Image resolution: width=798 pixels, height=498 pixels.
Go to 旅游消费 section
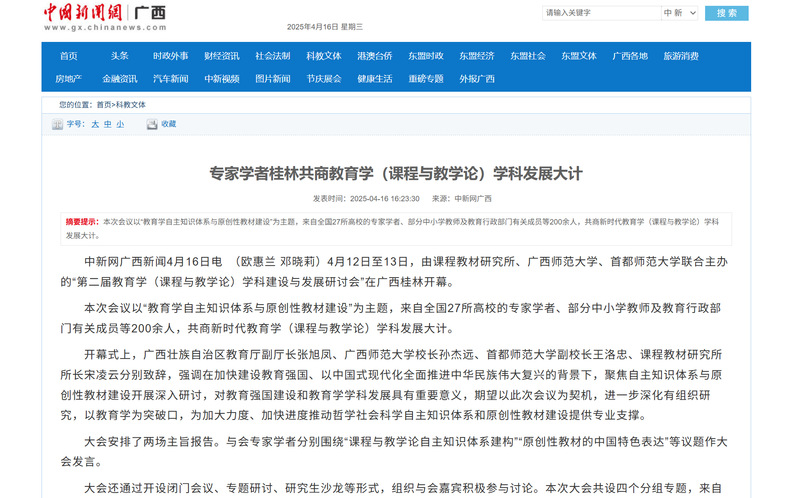pyautogui.click(x=681, y=56)
